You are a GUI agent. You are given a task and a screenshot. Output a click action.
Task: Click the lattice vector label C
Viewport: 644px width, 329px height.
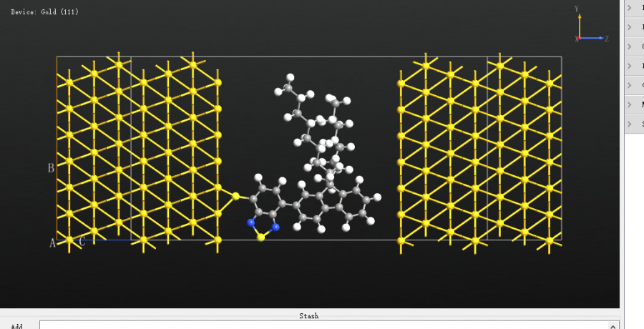point(82,242)
